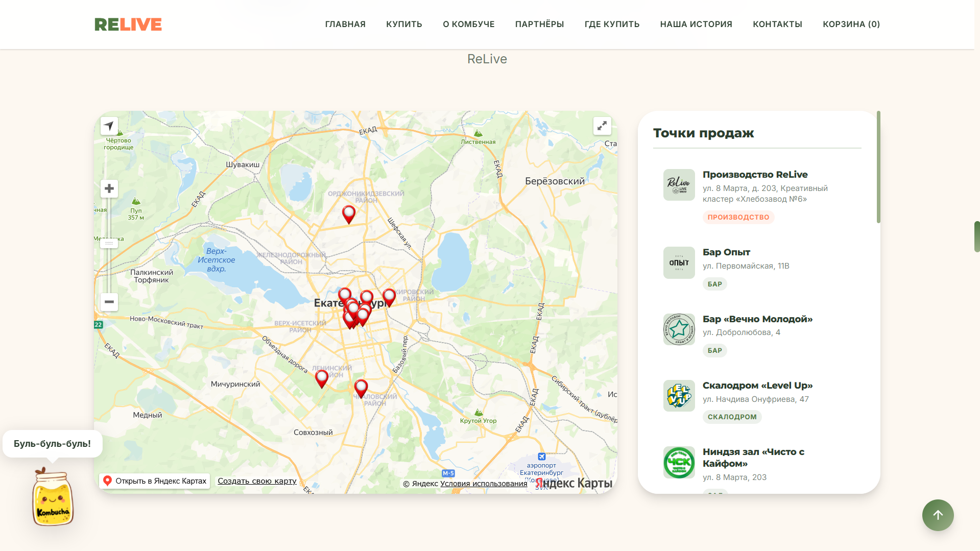Open the КОНТАКТЫ page
The width and height of the screenshot is (980, 551).
(777, 25)
